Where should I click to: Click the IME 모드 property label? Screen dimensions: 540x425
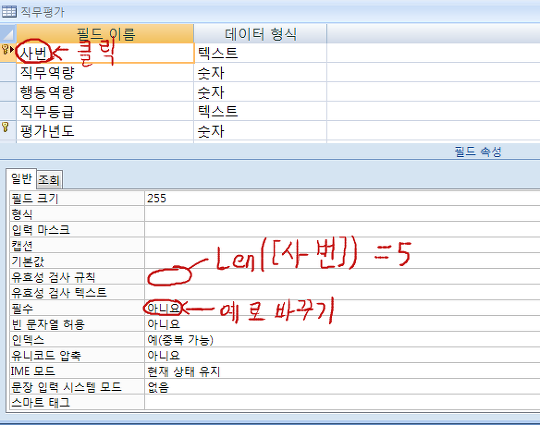point(77,371)
